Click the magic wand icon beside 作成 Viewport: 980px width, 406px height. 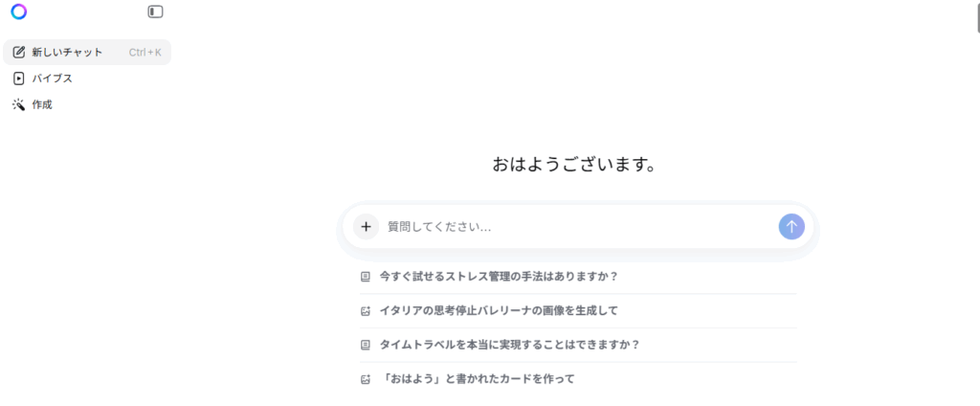(19, 104)
